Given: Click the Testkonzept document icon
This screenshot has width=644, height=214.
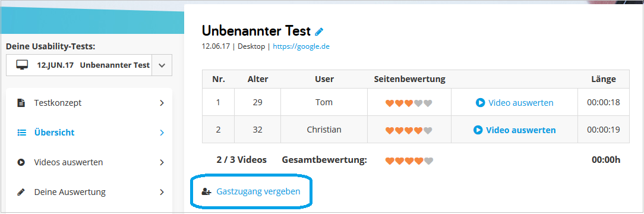Looking at the screenshot, I should coord(21,103).
